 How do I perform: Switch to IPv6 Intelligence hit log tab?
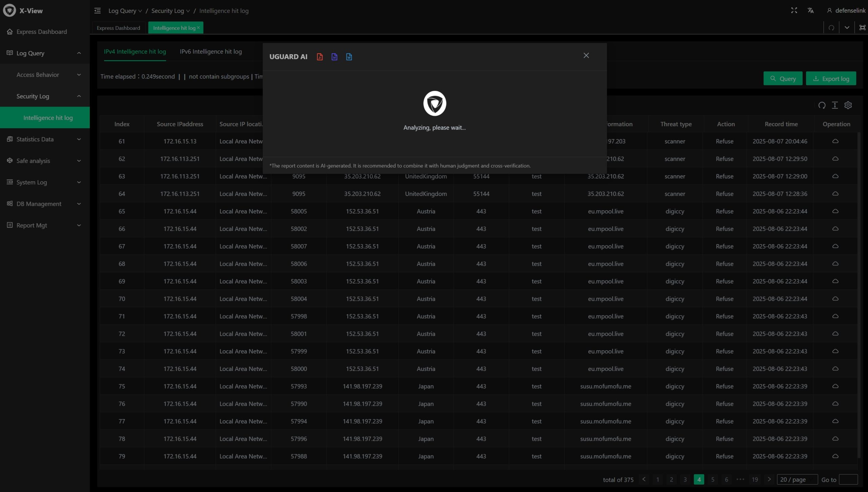coord(211,52)
